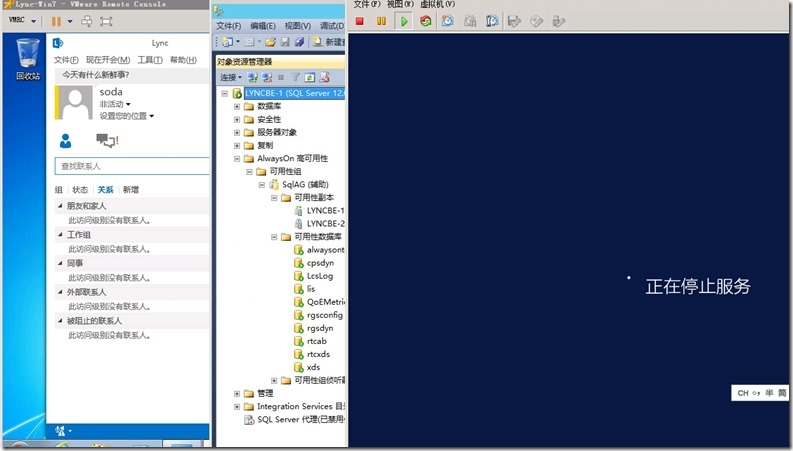Click the fullscreen icon in Remote Console toolbar
Screen dimensions: 793x451
pos(106,21)
